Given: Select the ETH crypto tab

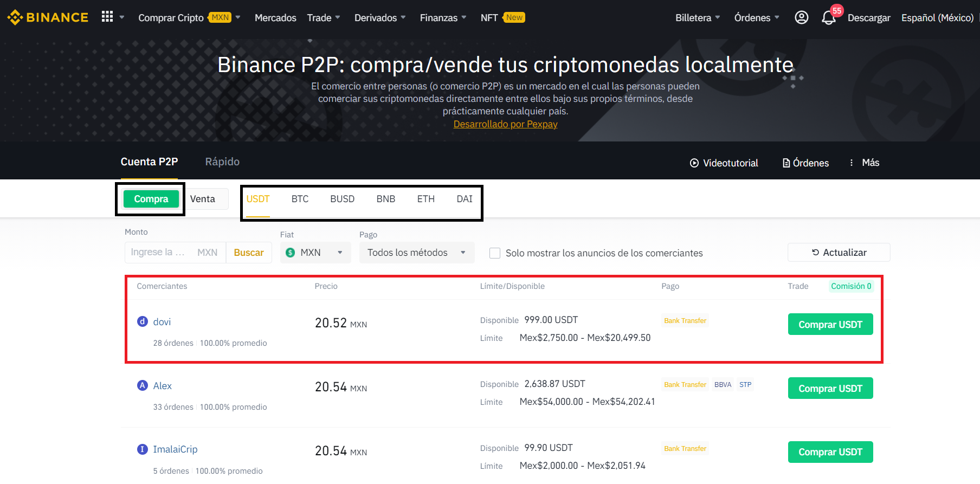Looking at the screenshot, I should click(426, 199).
